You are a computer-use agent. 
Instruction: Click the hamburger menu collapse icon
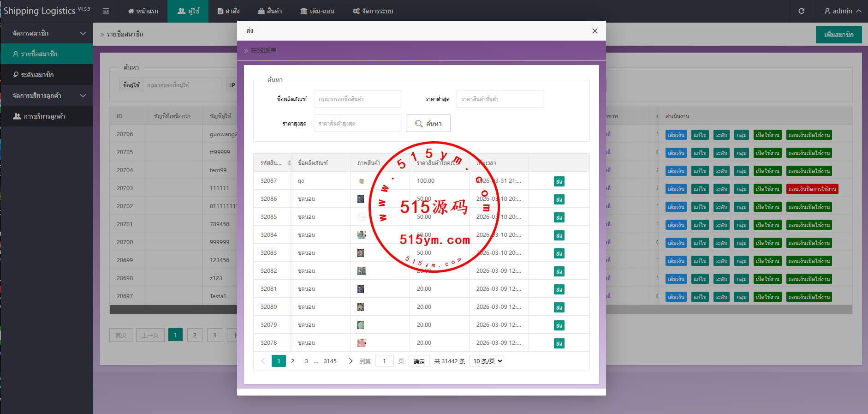(x=106, y=11)
